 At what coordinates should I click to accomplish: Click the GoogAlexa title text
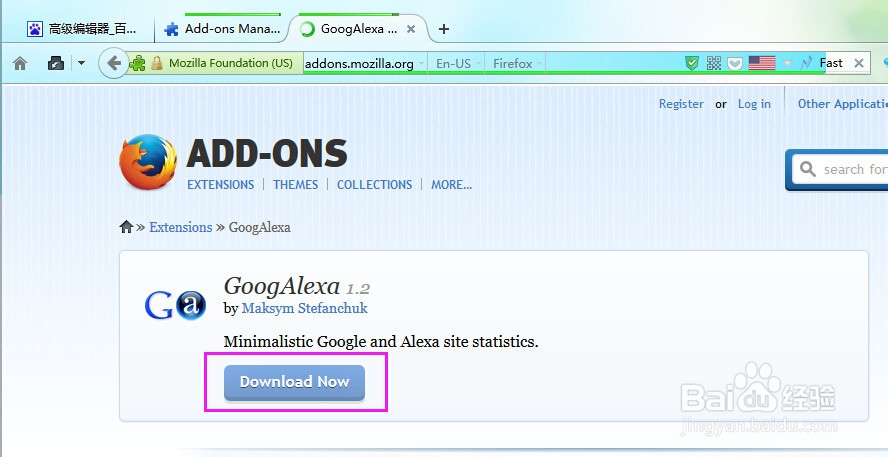pyautogui.click(x=281, y=286)
